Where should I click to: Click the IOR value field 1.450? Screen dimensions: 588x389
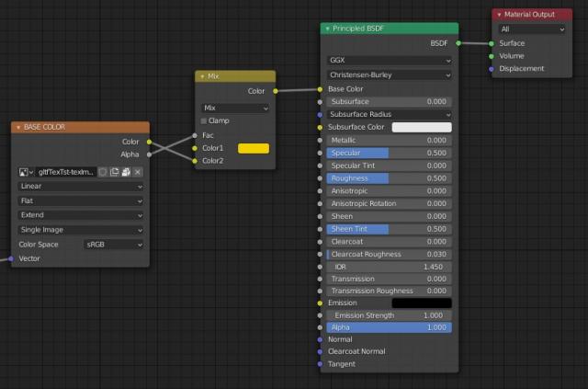tap(390, 267)
